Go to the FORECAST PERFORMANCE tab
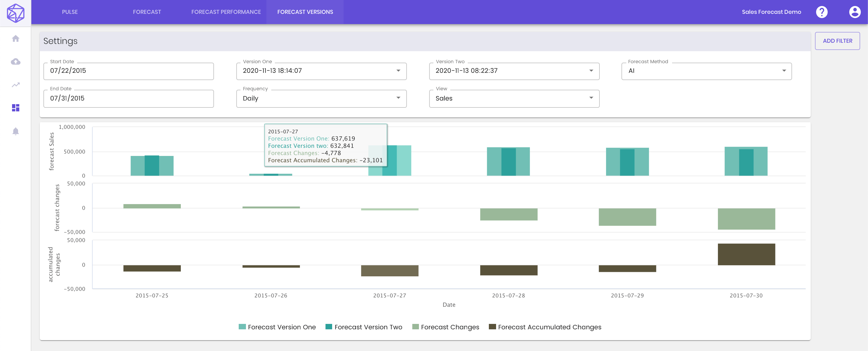 click(x=226, y=12)
